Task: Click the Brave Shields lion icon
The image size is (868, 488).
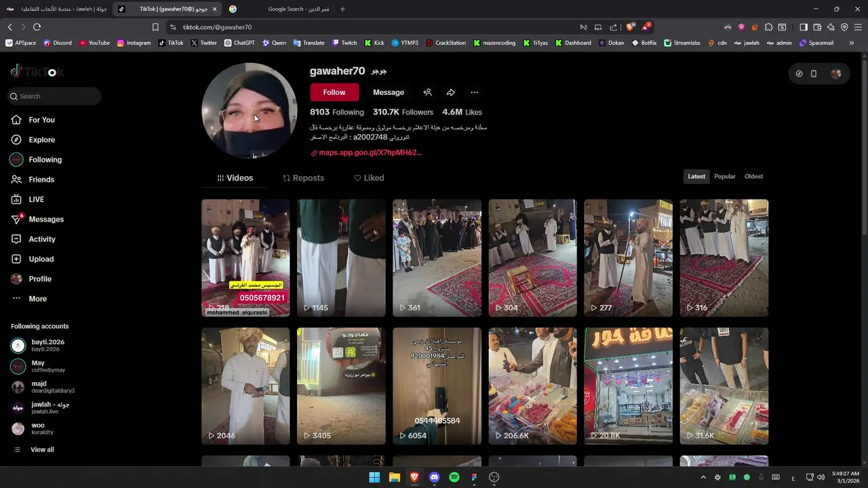Action: 630,27
